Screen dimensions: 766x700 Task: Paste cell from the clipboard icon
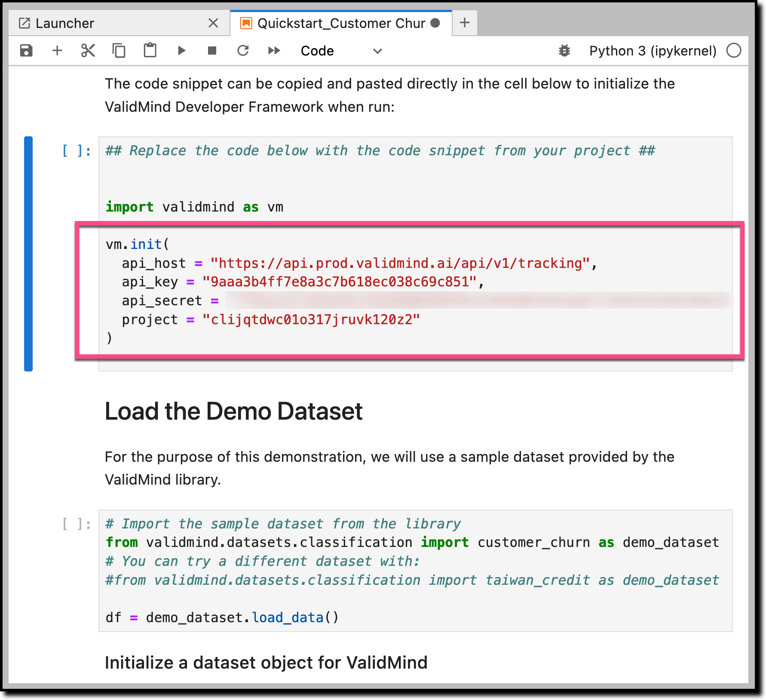[150, 51]
